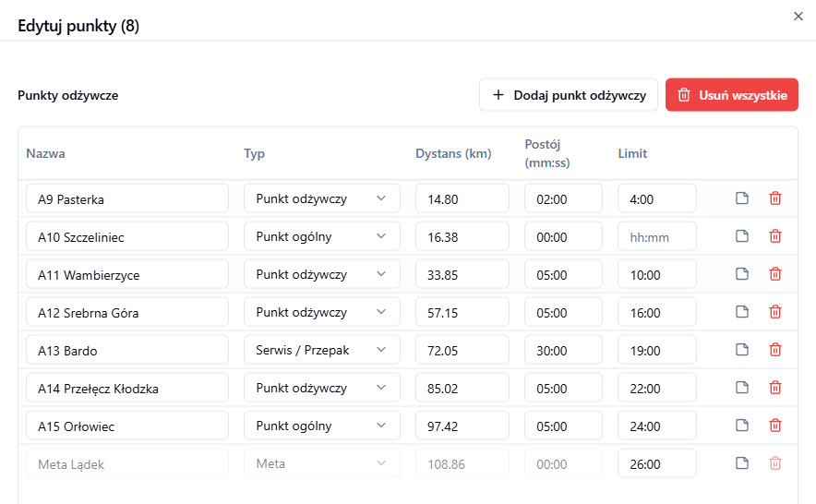
Task: Delete the A14 Przełęcz Kłodzka row
Action: tap(774, 388)
